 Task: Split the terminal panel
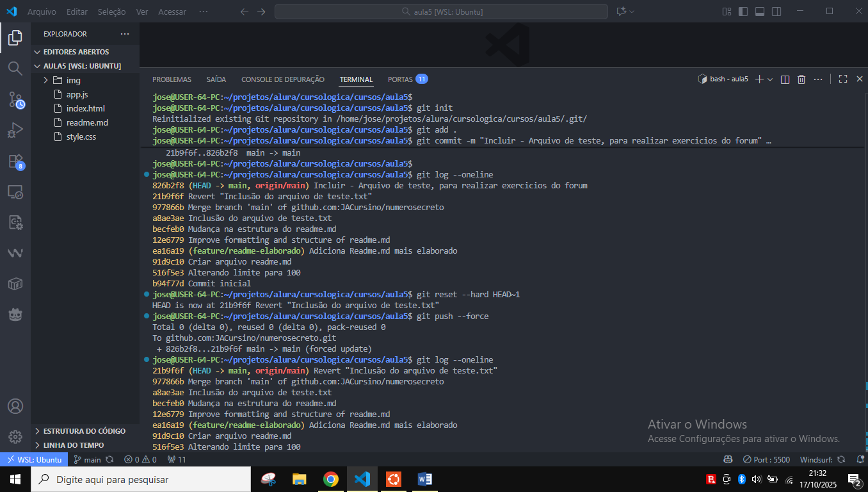(x=785, y=79)
